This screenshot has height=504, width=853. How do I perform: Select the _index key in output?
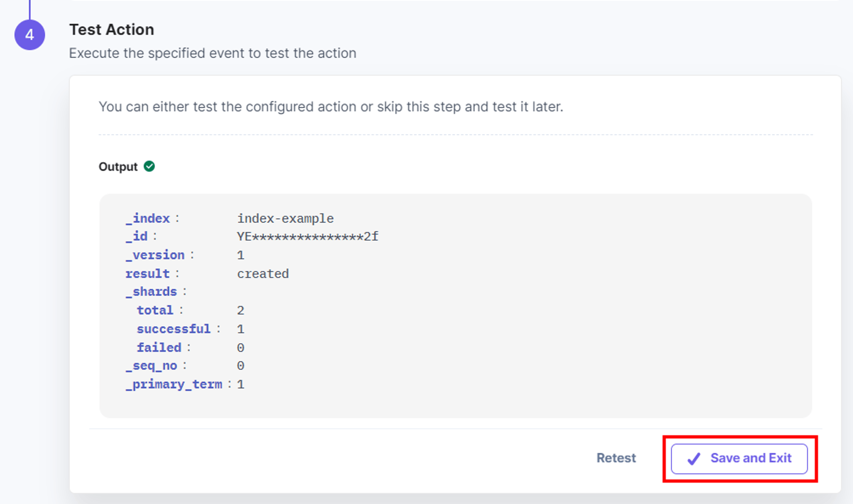[148, 218]
